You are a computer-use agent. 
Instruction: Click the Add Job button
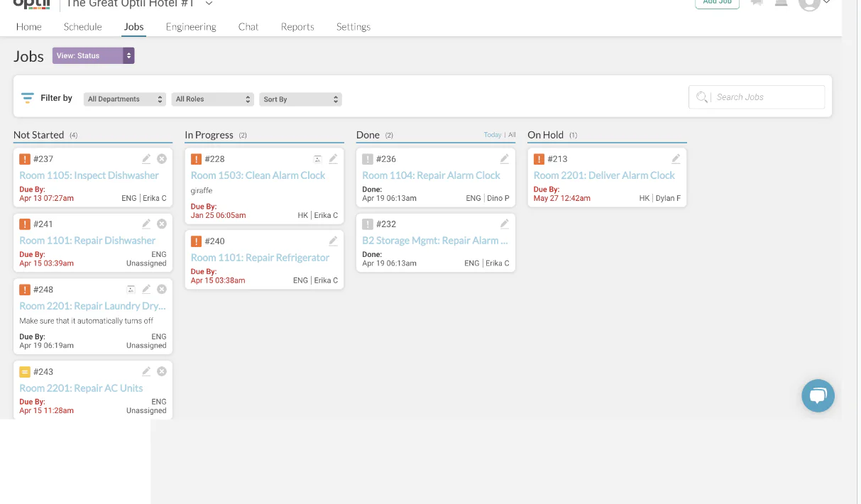(717, 3)
